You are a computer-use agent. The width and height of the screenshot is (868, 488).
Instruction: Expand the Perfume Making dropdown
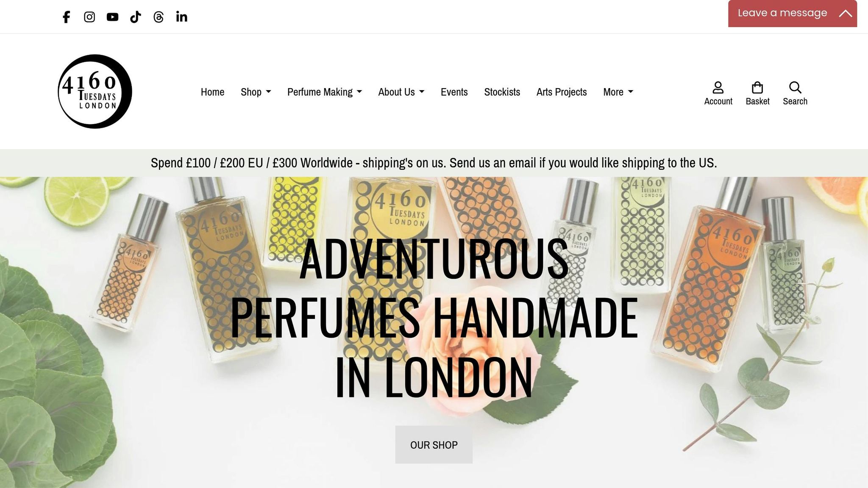pyautogui.click(x=324, y=92)
